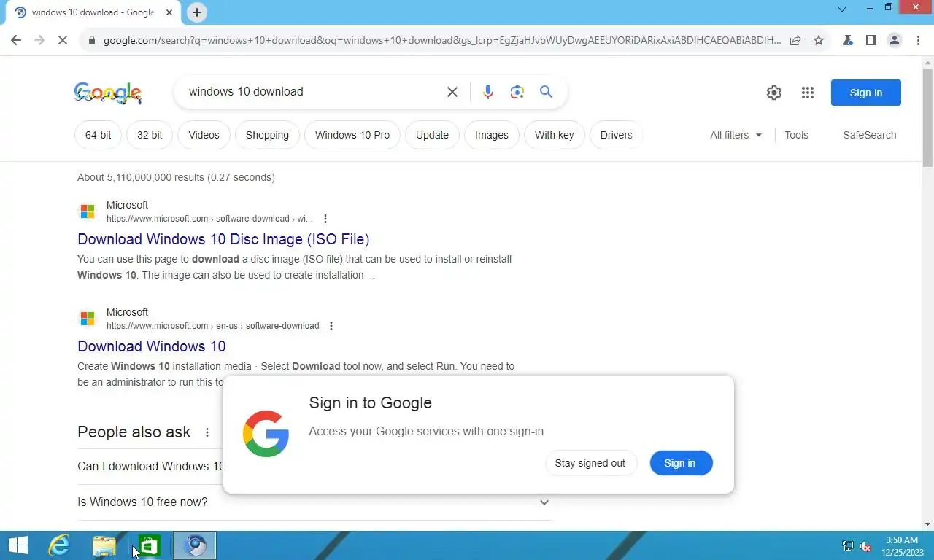Select the Update filter chip
Image resolution: width=934 pixels, height=560 pixels.
pos(432,135)
